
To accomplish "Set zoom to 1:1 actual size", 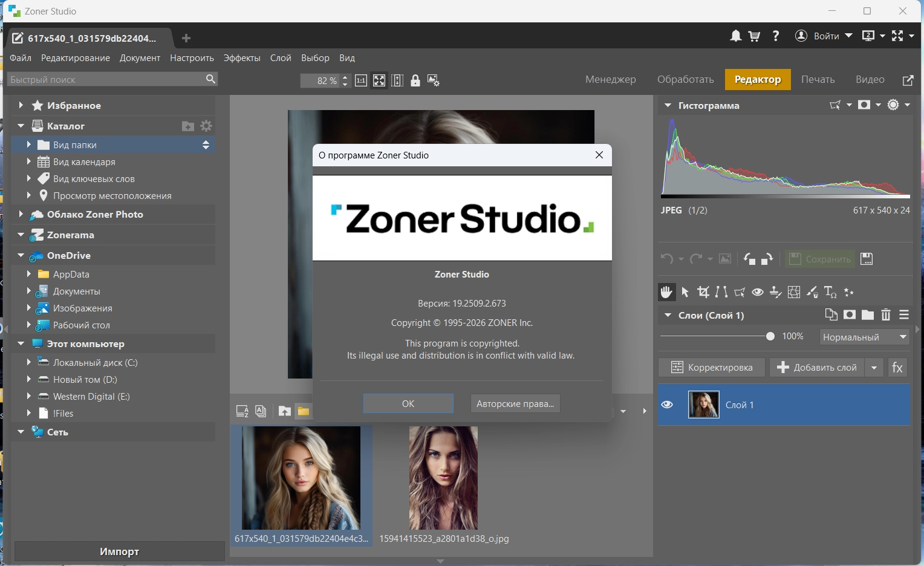I will point(361,80).
